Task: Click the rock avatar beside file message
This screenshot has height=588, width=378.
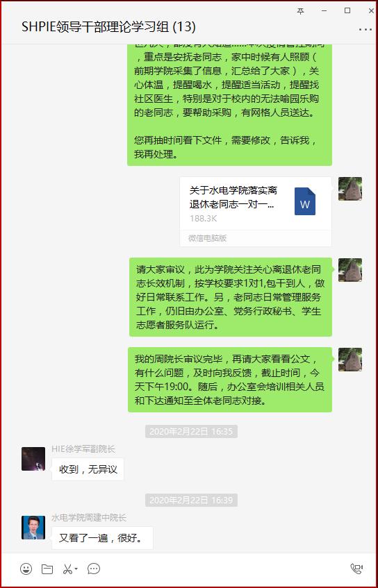Action: (x=350, y=189)
